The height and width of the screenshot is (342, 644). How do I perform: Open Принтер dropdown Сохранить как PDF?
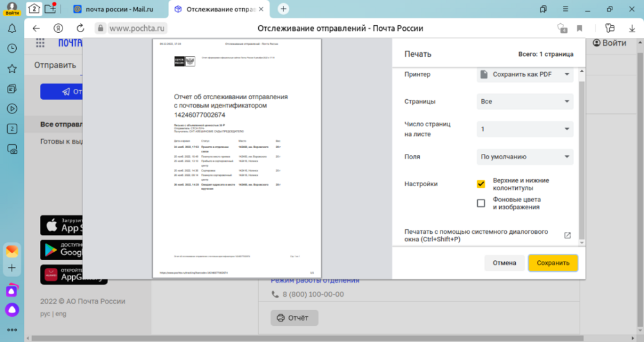525,74
